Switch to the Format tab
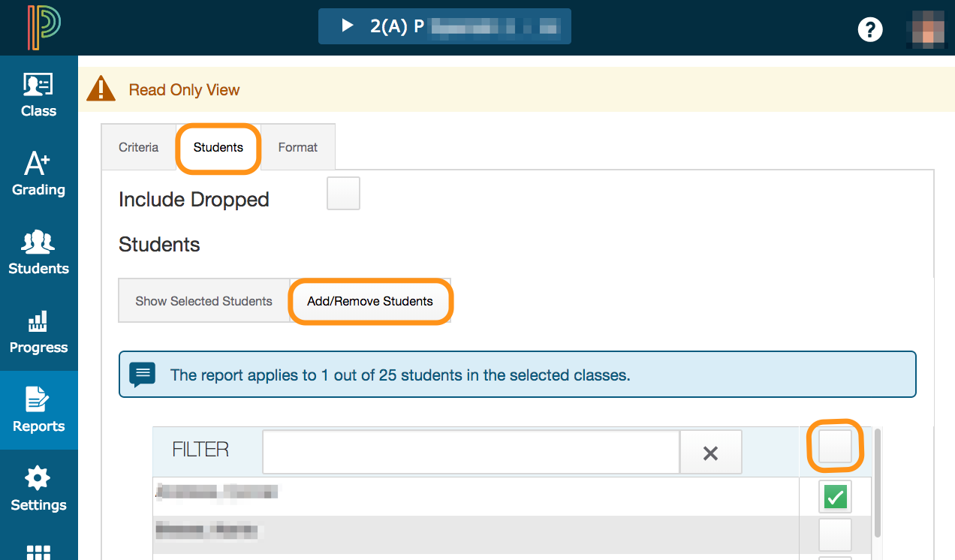This screenshot has height=560, width=955. coord(298,147)
